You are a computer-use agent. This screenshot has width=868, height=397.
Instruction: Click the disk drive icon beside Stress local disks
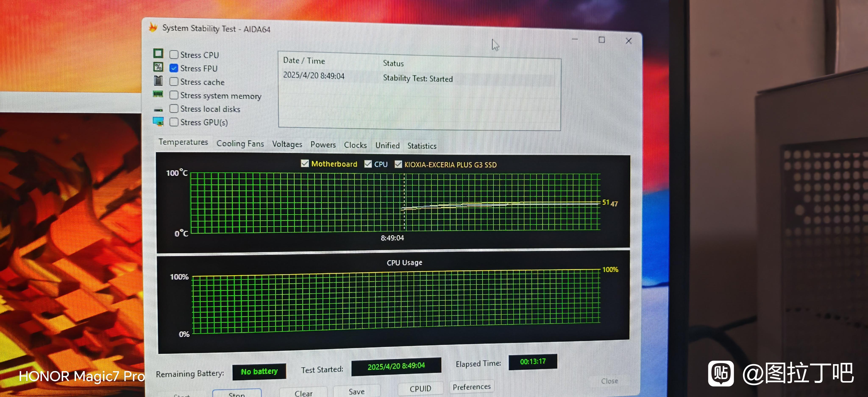click(x=158, y=109)
